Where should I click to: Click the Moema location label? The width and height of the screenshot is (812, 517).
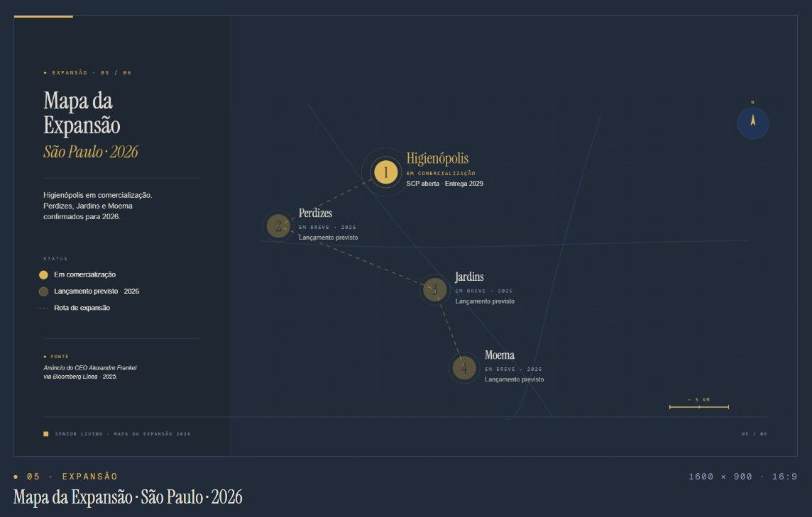499,355
